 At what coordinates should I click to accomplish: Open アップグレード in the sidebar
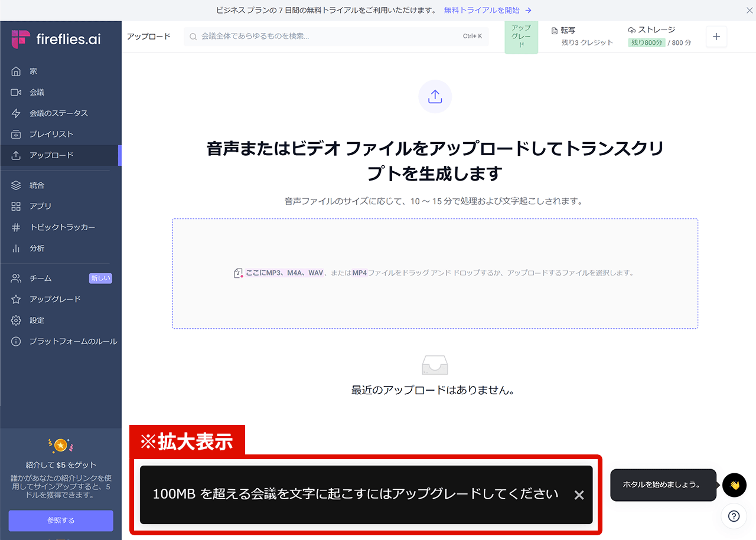(x=60, y=299)
